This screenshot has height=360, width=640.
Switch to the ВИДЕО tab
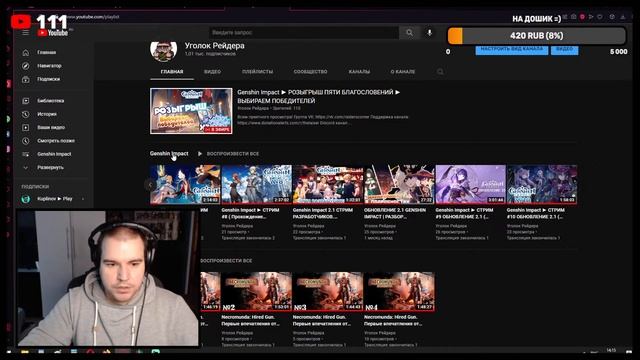tap(212, 71)
